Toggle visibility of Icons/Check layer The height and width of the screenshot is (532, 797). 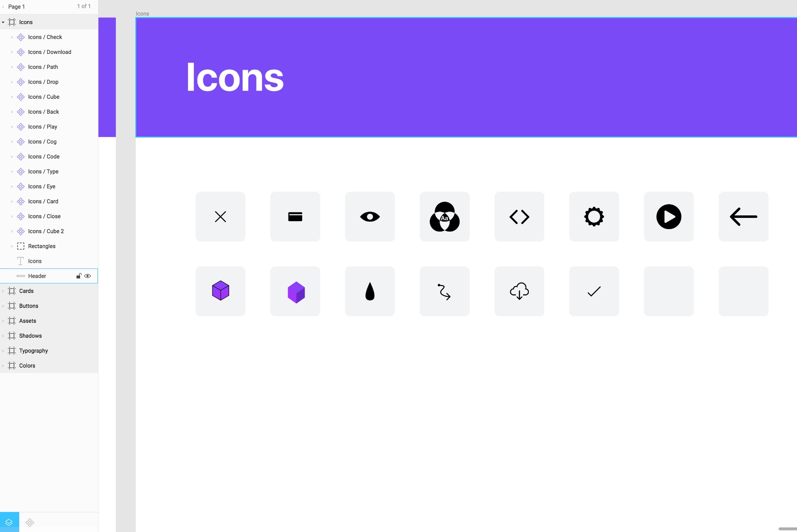(88, 37)
